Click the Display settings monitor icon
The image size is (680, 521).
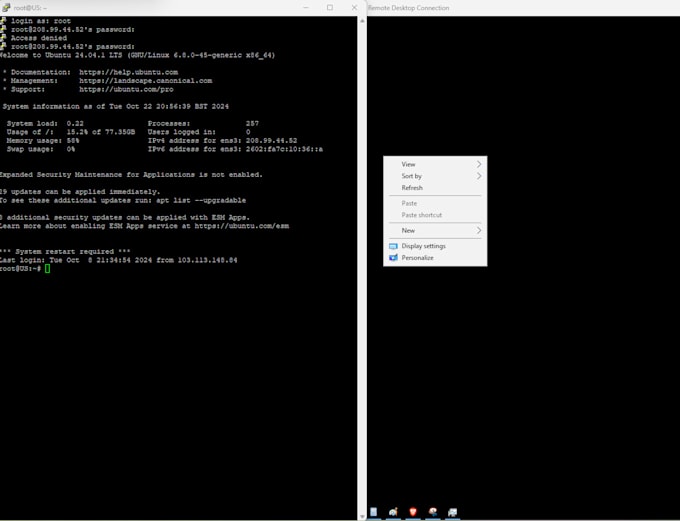[393, 246]
